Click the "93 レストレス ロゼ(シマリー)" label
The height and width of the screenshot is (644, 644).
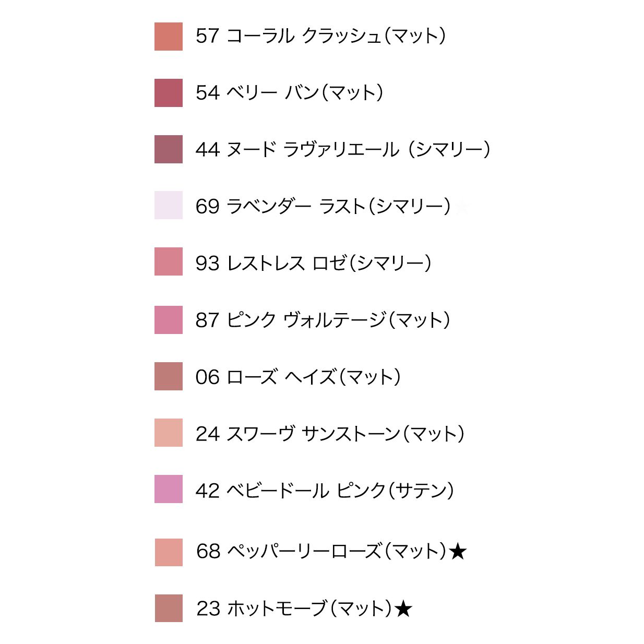tap(313, 263)
